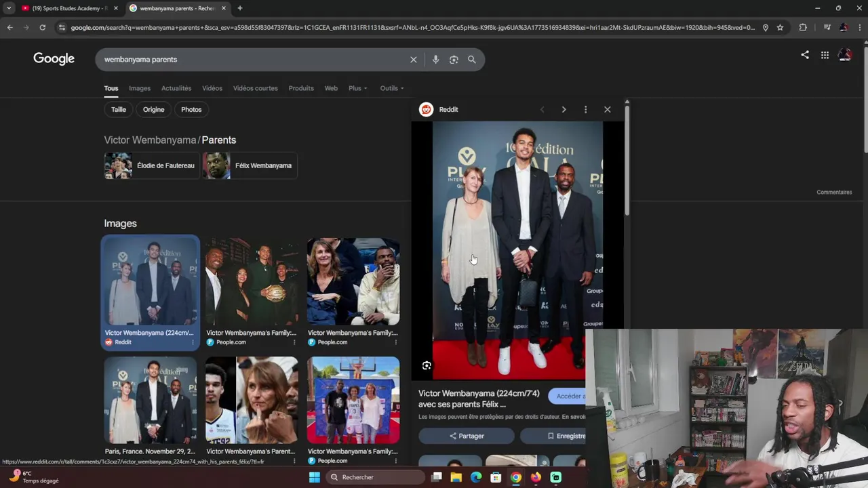868x488 pixels.
Task: Click the Taille filter chip
Action: coord(119,109)
